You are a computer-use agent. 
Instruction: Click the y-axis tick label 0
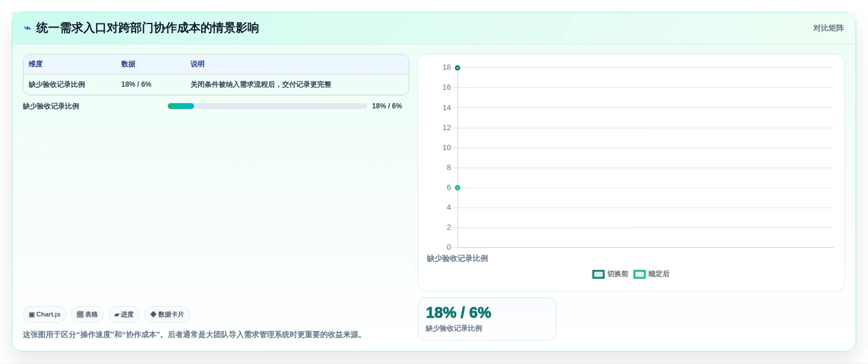click(449, 247)
